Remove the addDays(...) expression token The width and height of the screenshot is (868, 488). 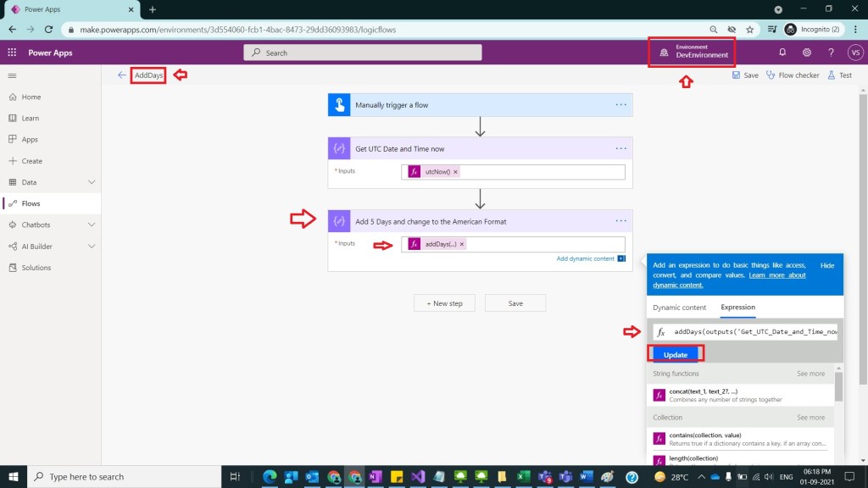(x=462, y=244)
